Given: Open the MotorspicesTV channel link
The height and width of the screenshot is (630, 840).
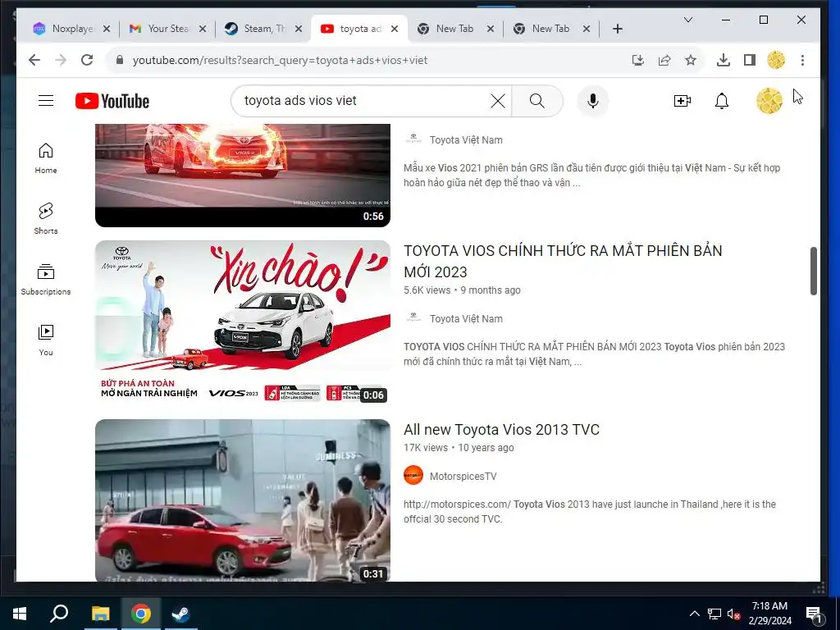Looking at the screenshot, I should tap(463, 477).
